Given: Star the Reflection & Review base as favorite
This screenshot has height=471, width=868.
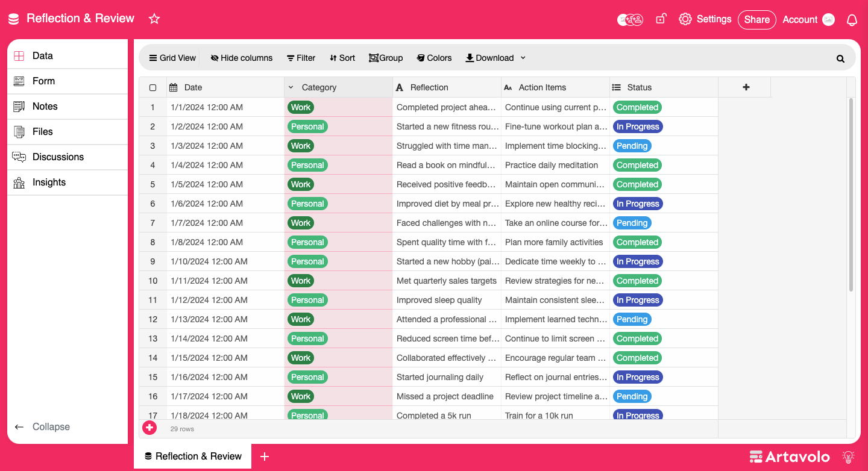Looking at the screenshot, I should pyautogui.click(x=154, y=19).
